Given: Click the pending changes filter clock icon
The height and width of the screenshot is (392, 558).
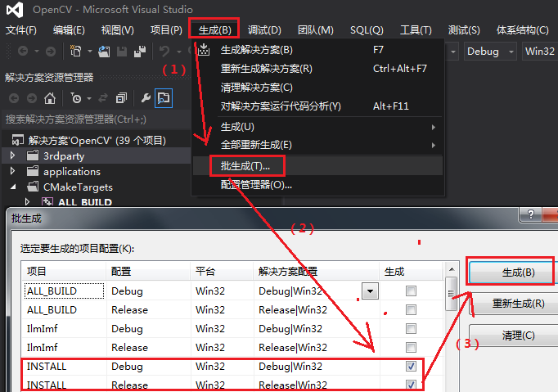Looking at the screenshot, I should [76, 98].
